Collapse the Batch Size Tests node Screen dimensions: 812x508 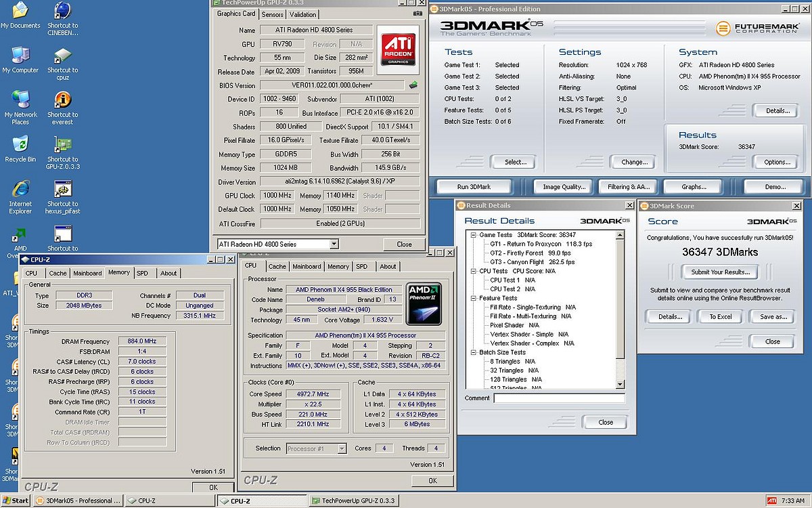tap(473, 352)
